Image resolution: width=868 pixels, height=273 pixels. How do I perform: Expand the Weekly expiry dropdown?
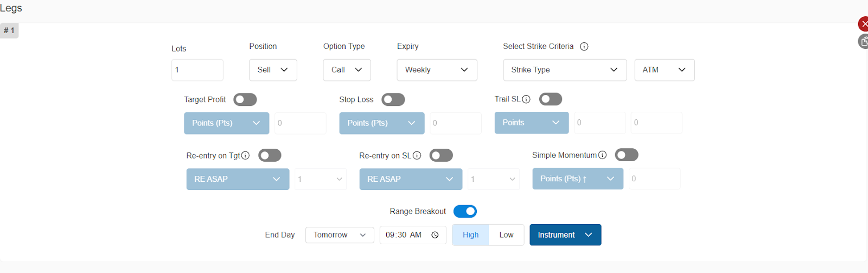437,70
